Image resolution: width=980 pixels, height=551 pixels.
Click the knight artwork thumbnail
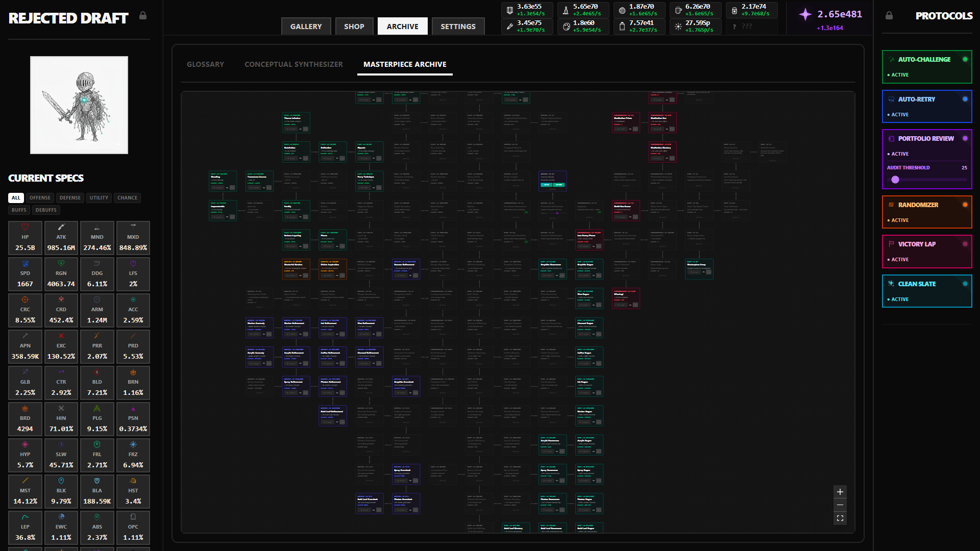point(79,105)
